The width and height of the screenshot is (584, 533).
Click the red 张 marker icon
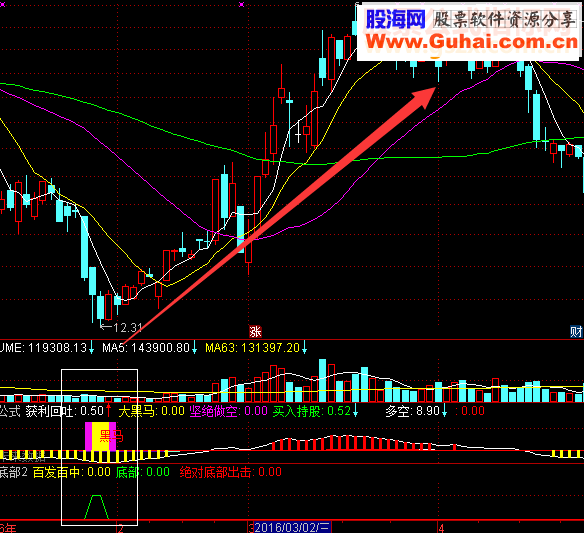(x=255, y=331)
